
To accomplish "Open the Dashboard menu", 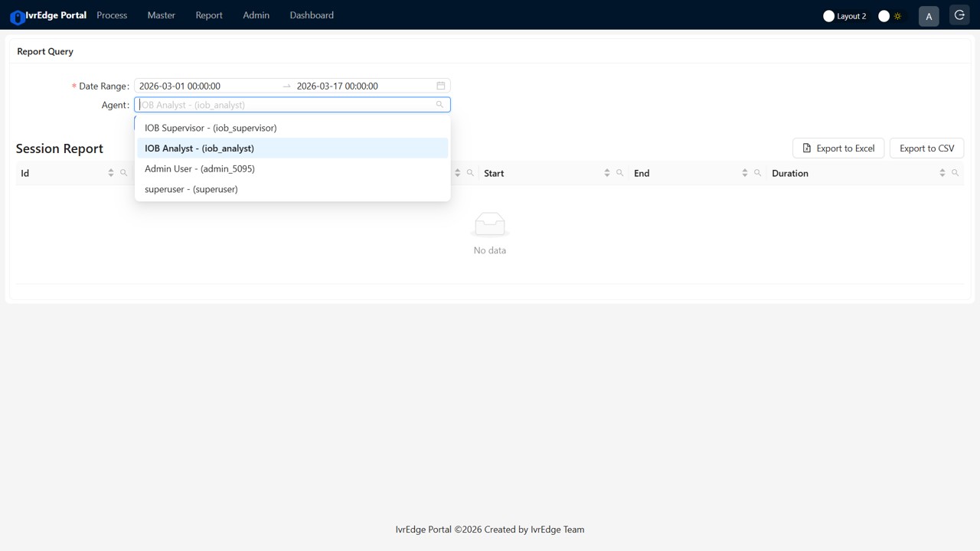I will (312, 15).
